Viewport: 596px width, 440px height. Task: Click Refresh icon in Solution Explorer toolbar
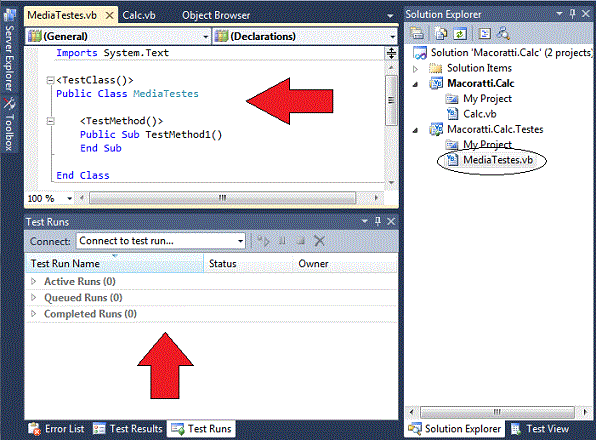pyautogui.click(x=460, y=34)
